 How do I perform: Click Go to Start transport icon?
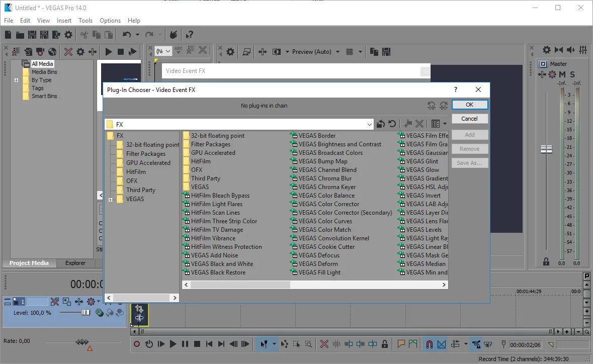(x=209, y=344)
